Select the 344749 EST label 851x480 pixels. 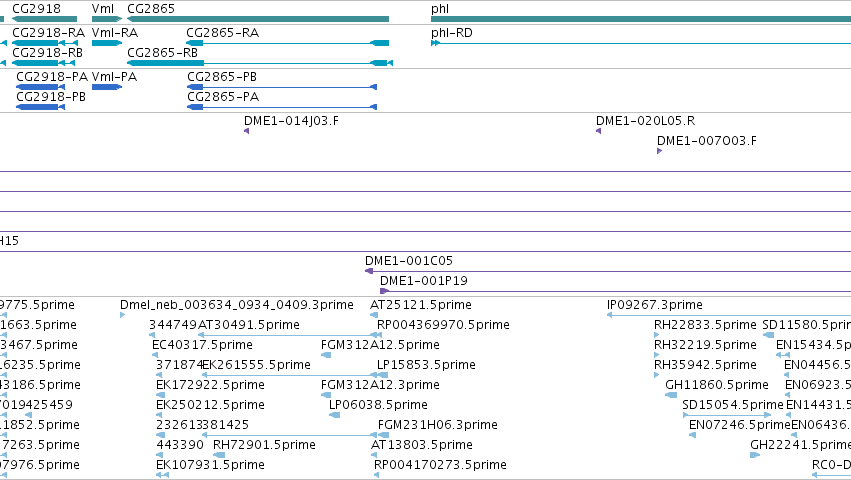coord(173,325)
